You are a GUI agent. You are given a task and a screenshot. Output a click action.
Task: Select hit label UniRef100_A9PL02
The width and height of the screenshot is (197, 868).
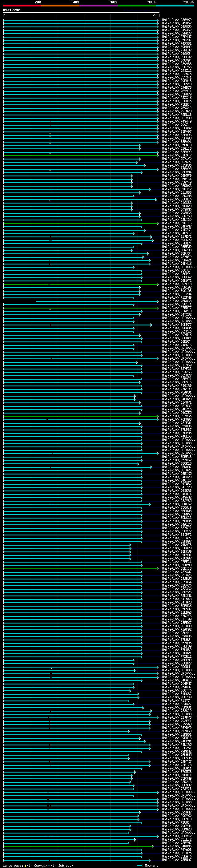(176, 57)
